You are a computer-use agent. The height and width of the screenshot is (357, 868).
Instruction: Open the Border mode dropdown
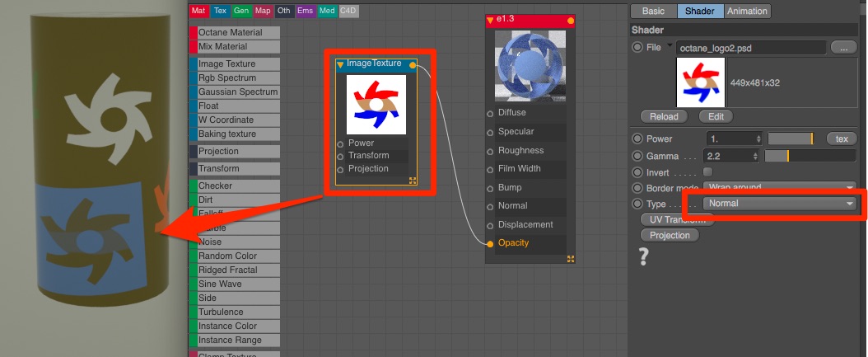pyautogui.click(x=779, y=187)
